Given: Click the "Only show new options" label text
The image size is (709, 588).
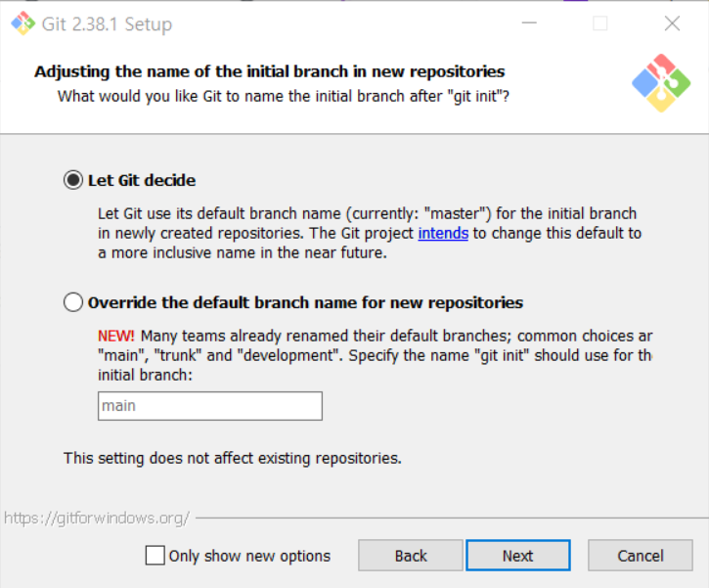Looking at the screenshot, I should [249, 556].
